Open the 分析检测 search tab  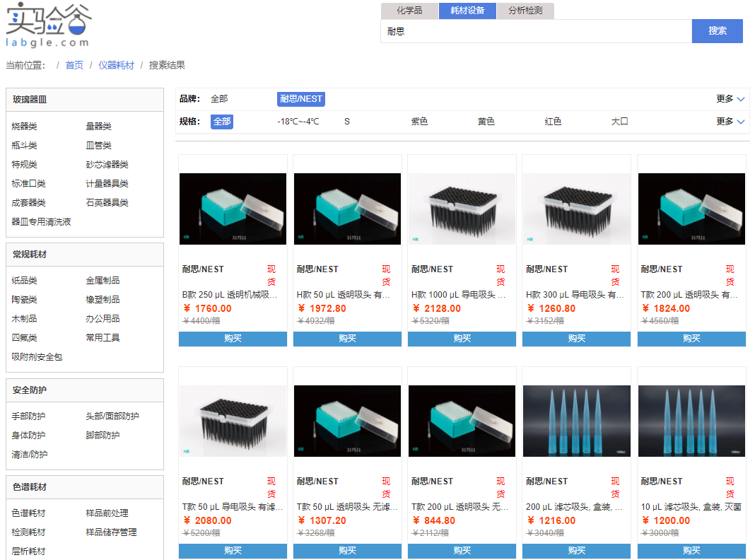[x=525, y=11]
